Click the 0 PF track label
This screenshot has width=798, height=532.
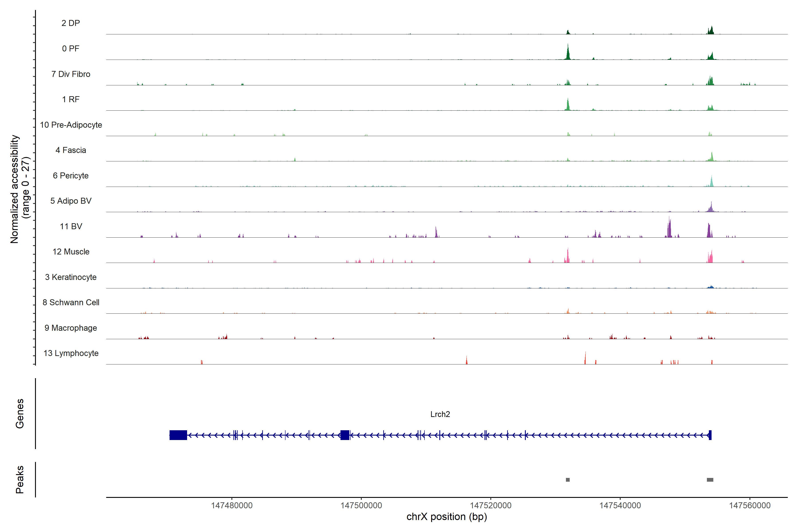[x=70, y=49]
